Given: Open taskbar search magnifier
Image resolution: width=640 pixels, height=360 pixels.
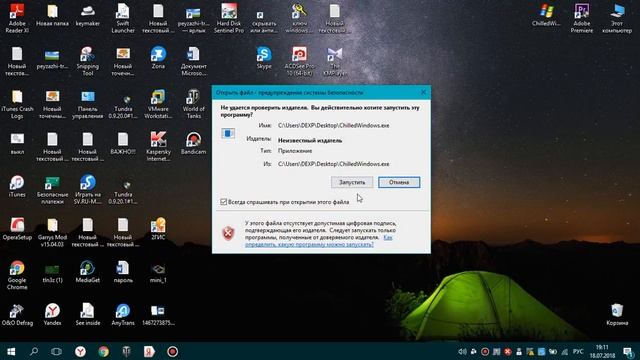Looking at the screenshot, I should (x=34, y=351).
